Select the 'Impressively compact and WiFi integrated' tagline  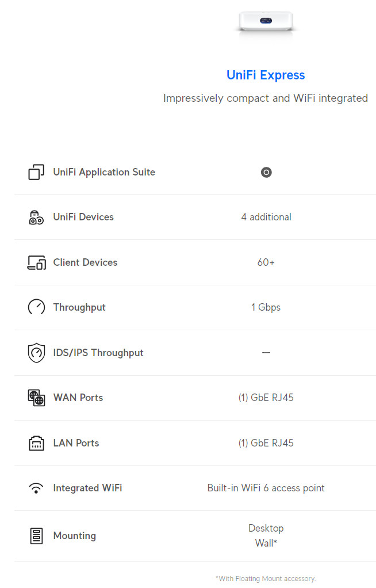point(266,98)
